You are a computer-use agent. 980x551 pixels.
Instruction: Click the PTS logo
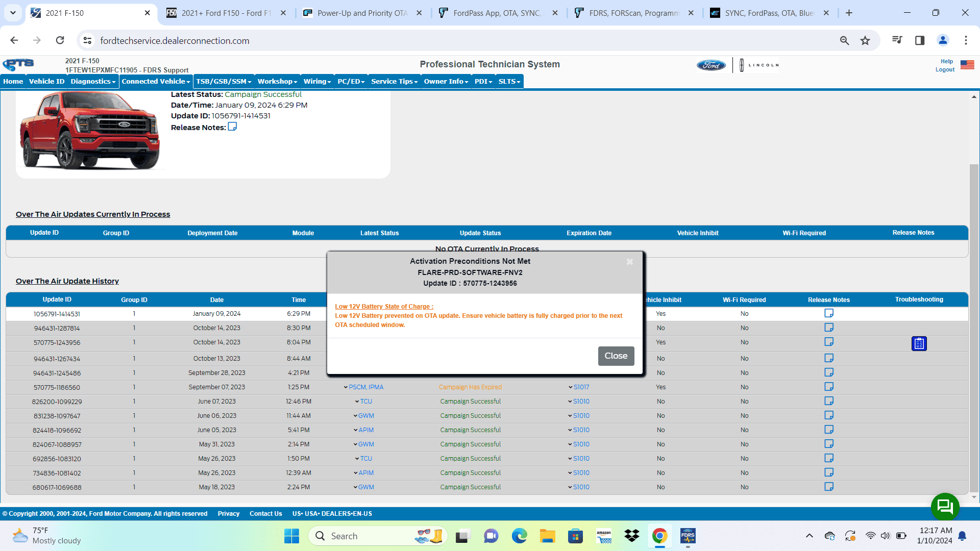point(18,65)
